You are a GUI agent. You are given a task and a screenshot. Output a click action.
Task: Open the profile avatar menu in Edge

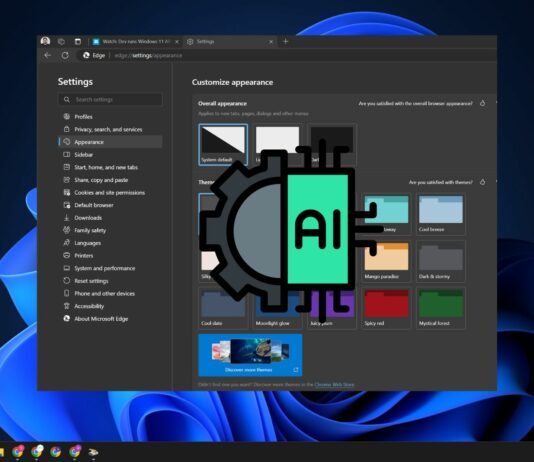[x=45, y=41]
